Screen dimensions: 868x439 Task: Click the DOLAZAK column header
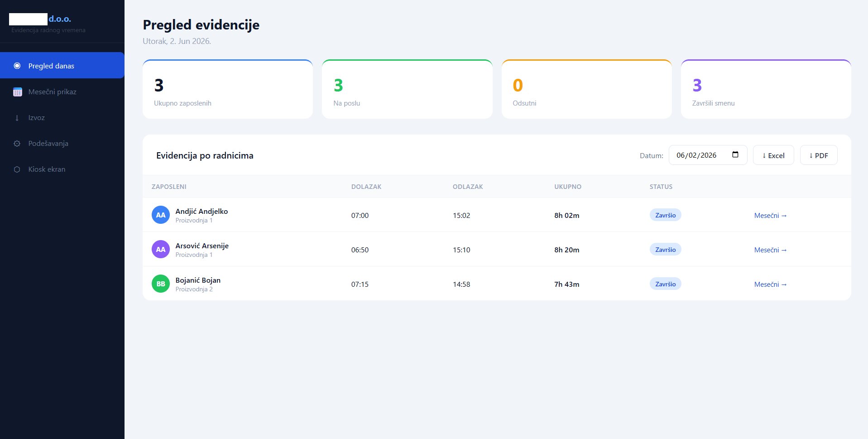[366, 187]
